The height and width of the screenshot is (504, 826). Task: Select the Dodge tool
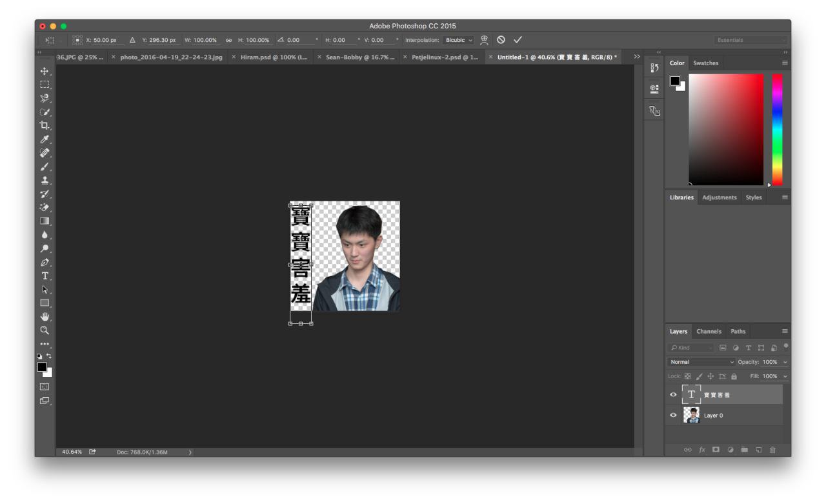pyautogui.click(x=45, y=248)
